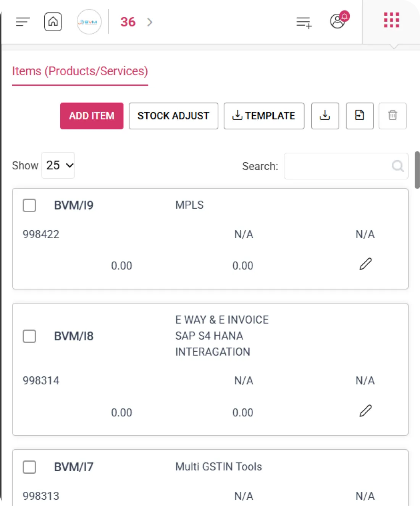420x512 pixels.
Task: Check the BVM/I8 item checkbox
Action: (29, 336)
